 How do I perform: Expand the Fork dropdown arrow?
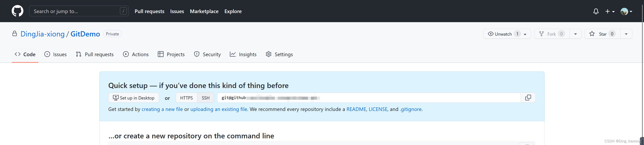pos(576,34)
